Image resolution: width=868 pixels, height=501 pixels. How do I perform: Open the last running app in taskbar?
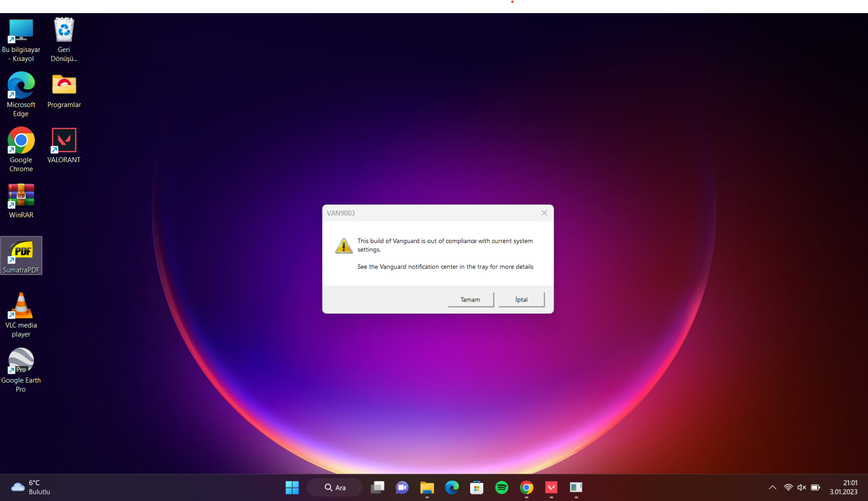(576, 488)
